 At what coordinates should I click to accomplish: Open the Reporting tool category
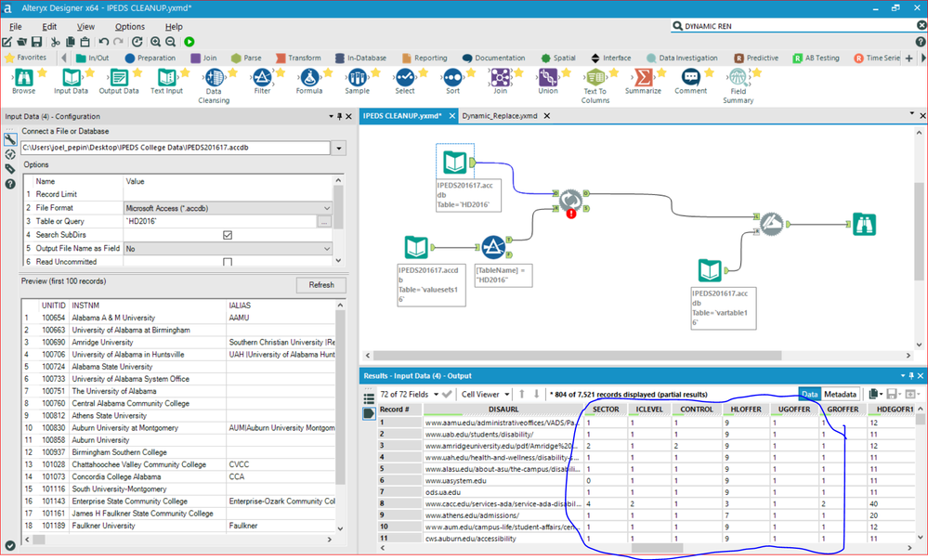point(425,58)
